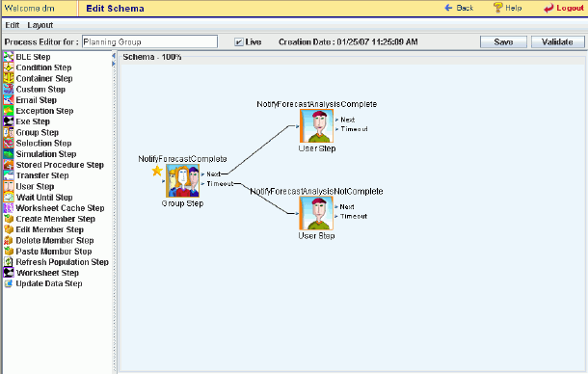Viewport: 588px width, 374px height.
Task: Click the 'Edit Schema' page title
Action: (x=115, y=9)
